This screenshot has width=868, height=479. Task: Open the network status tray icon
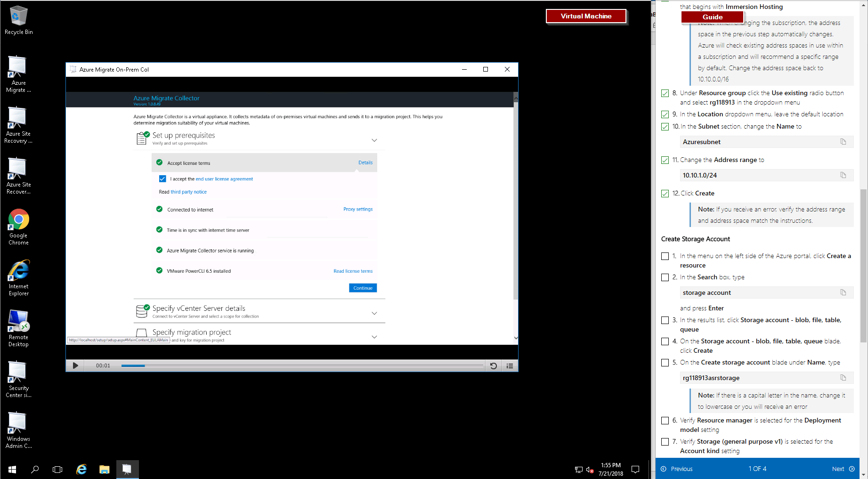pyautogui.click(x=578, y=470)
